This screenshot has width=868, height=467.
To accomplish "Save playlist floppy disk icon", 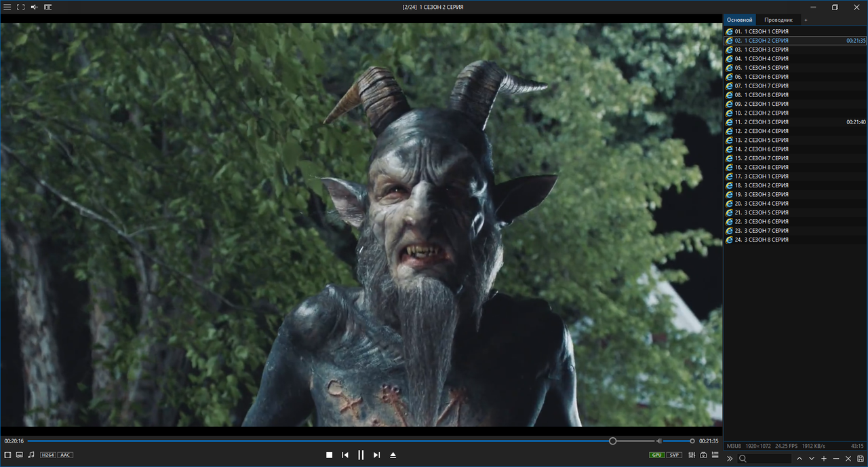I will 861,459.
